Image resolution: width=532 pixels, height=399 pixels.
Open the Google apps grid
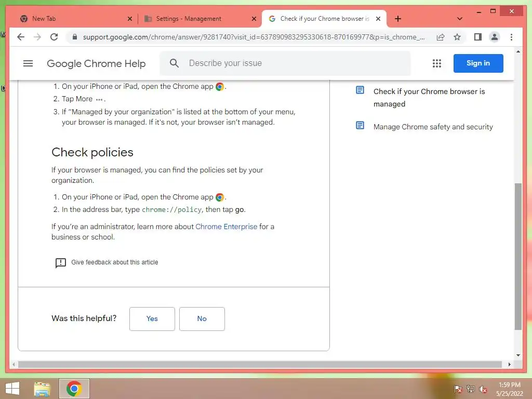pos(436,63)
